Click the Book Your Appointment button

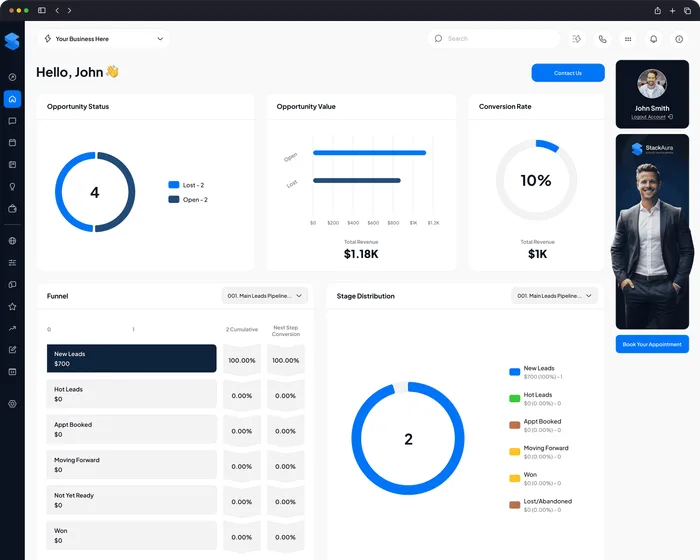click(652, 344)
